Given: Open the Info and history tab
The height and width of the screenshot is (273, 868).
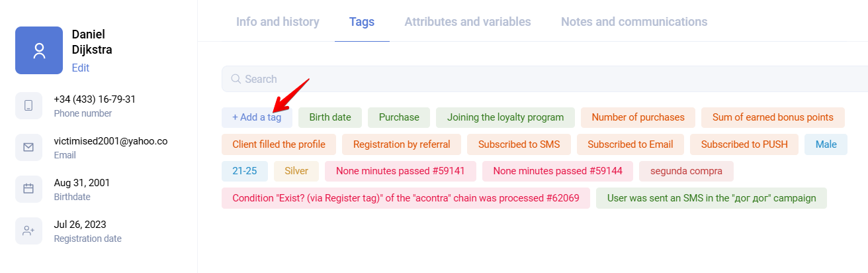Looking at the screenshot, I should [277, 22].
